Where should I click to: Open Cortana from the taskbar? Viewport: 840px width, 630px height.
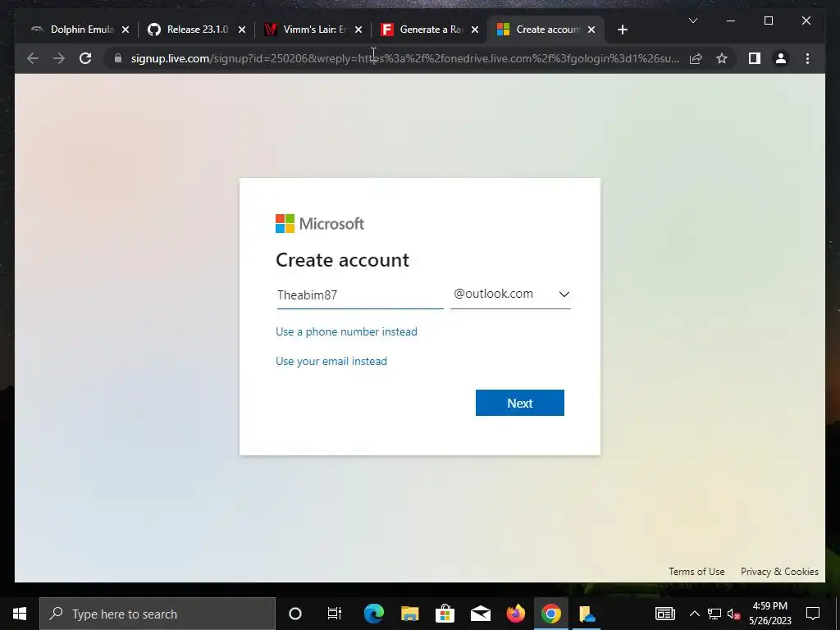pos(295,614)
